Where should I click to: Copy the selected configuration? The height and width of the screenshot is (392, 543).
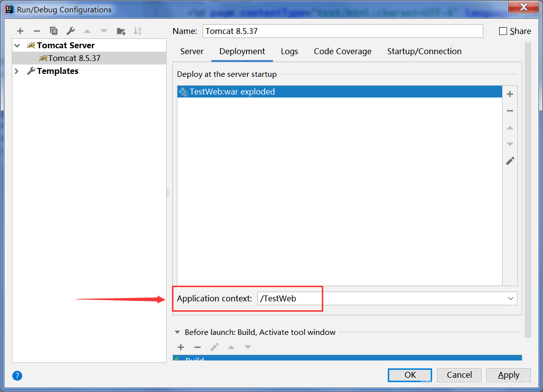coord(54,31)
